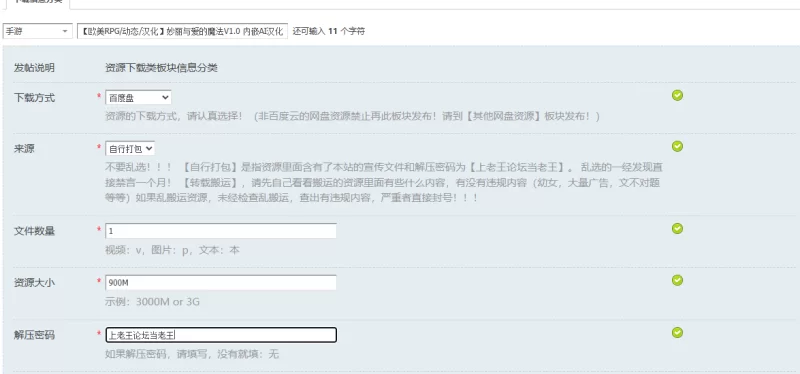Click hint text 视频：v，图片：p，文本：本
The height and width of the screenshot is (374, 800).
pyautogui.click(x=172, y=251)
